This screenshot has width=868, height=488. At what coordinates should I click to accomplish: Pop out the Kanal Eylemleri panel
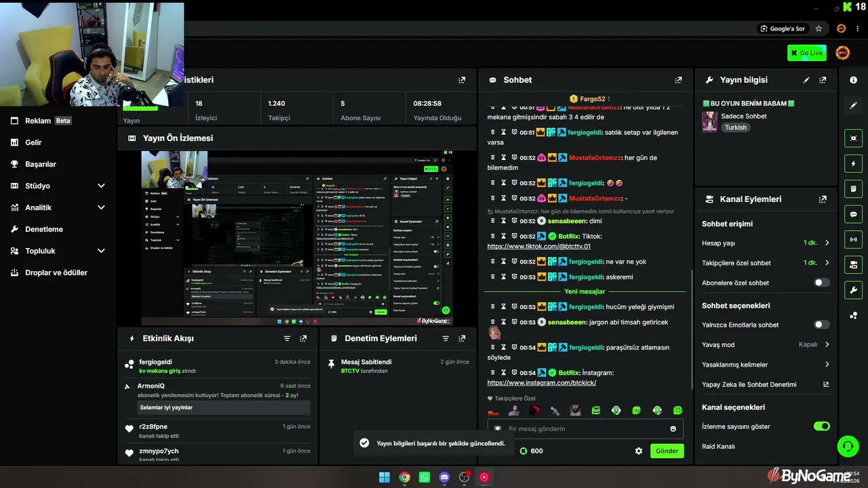point(823,199)
